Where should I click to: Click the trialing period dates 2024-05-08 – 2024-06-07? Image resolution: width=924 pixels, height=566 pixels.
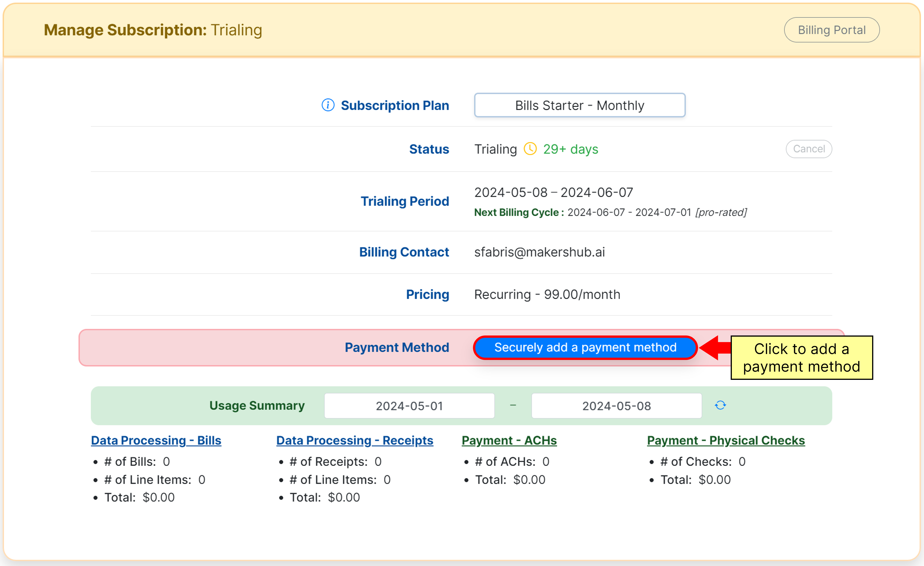point(553,193)
